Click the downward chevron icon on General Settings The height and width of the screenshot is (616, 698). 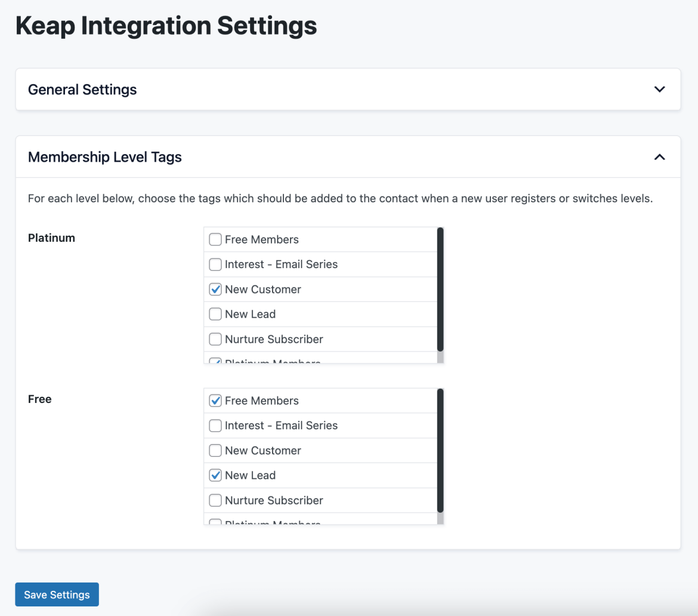click(x=660, y=89)
